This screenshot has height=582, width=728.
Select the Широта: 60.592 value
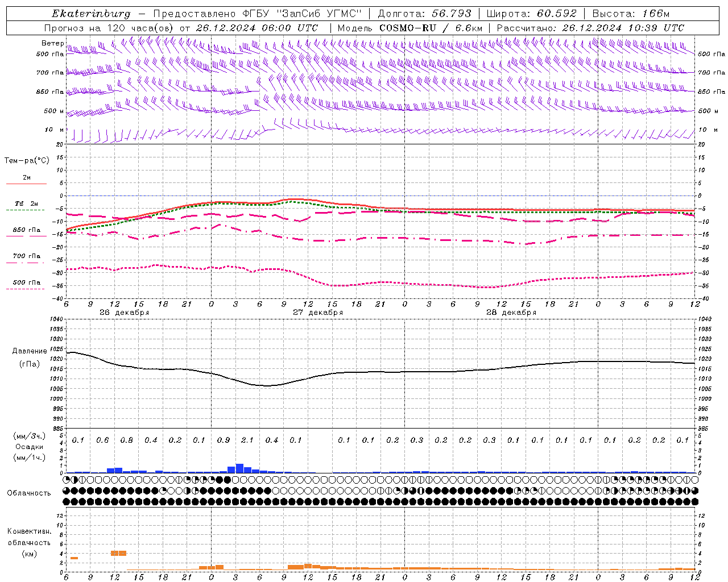[532, 14]
